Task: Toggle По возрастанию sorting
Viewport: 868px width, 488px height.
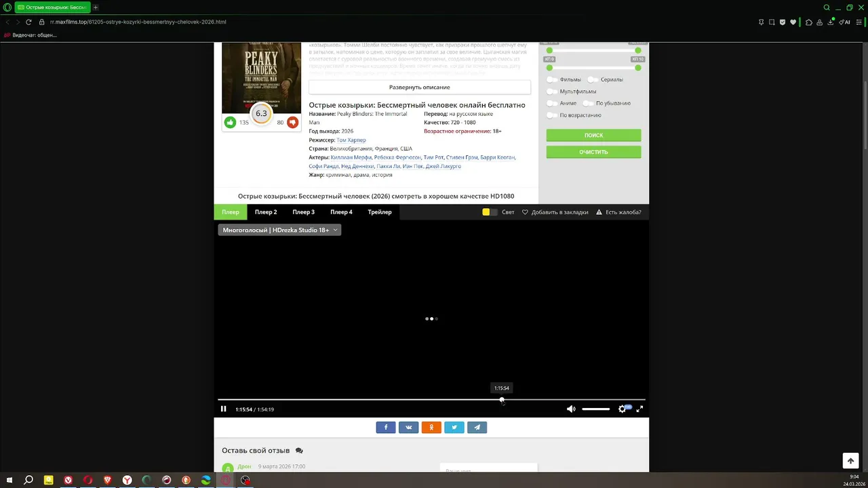Action: 552,115
